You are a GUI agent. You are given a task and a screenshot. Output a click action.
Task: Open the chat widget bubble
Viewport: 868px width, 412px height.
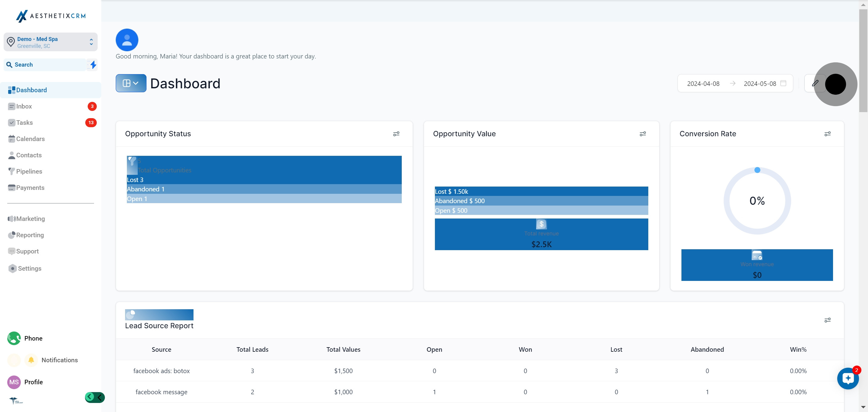848,378
